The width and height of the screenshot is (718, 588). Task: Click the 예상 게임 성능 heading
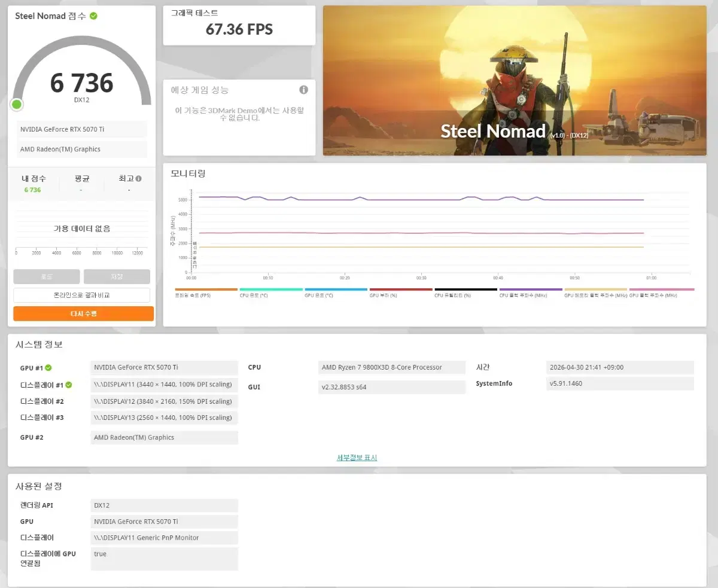coord(200,90)
